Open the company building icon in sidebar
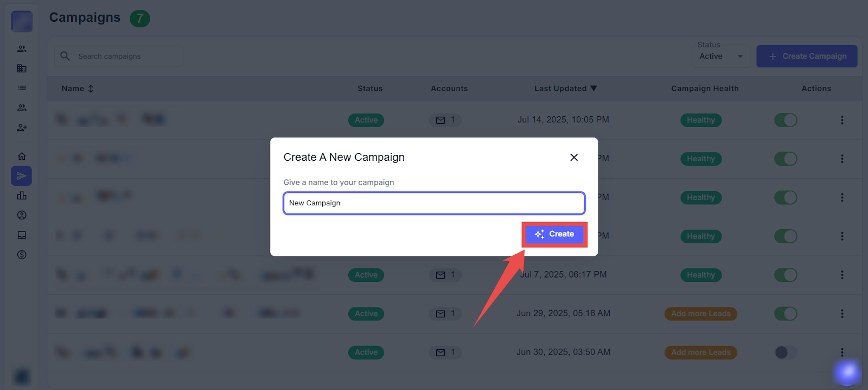This screenshot has width=868, height=390. tap(22, 68)
